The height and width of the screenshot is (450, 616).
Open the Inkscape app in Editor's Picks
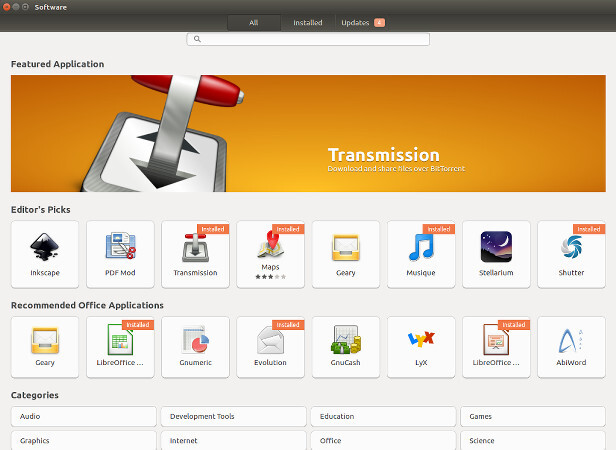(45, 254)
